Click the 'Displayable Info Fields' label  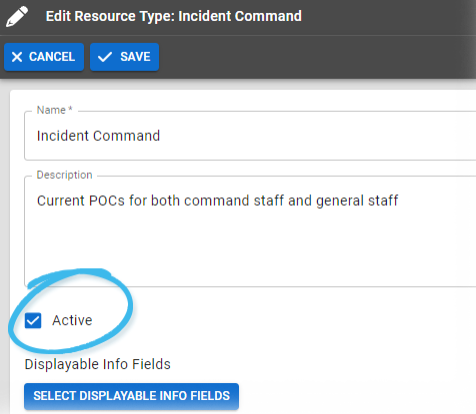98,364
